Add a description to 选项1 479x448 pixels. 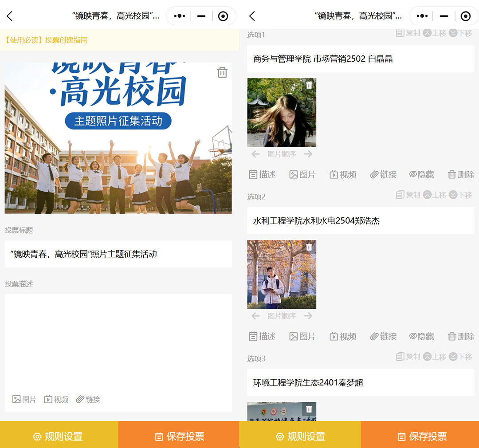click(262, 174)
